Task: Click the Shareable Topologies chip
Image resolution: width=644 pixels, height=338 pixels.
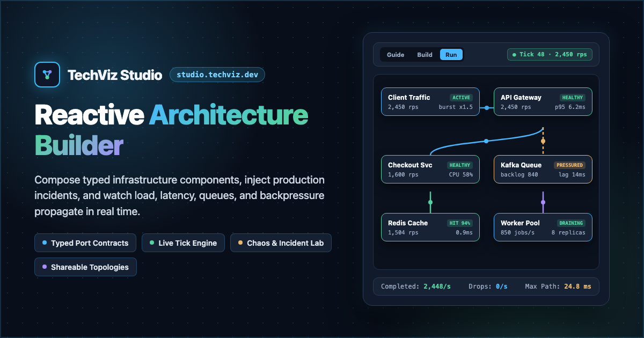Action: coord(85,267)
